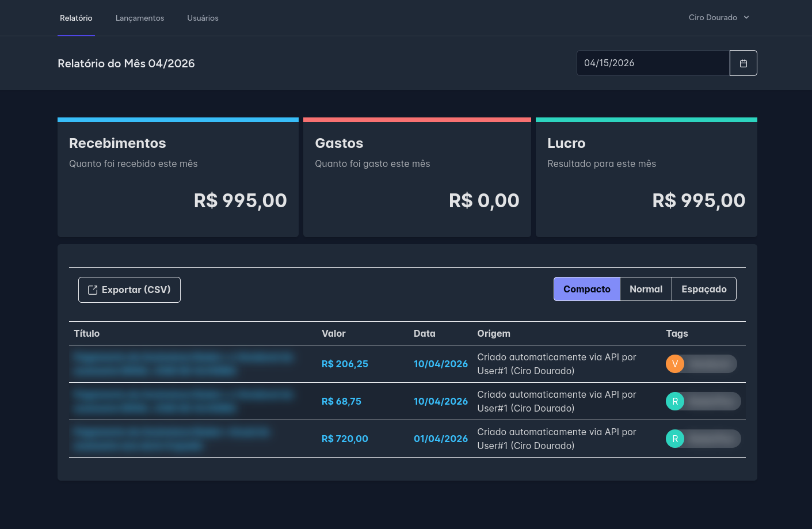Navigate to the Usuários tab
This screenshot has height=529, width=812.
[x=203, y=18]
